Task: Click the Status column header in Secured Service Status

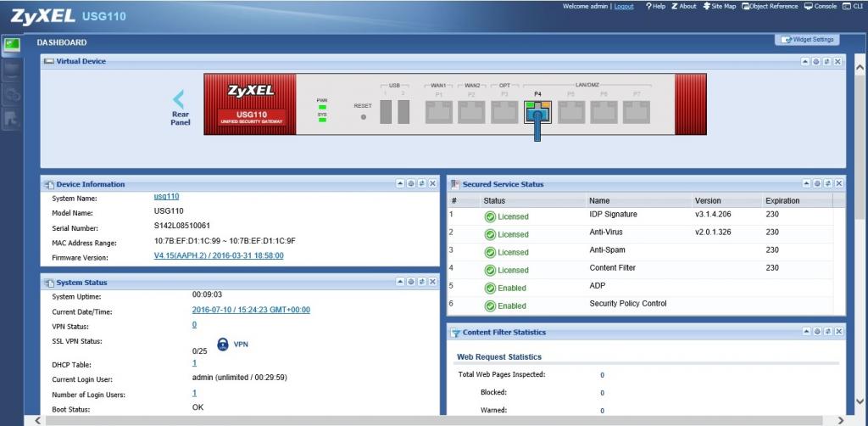Action: [532, 200]
